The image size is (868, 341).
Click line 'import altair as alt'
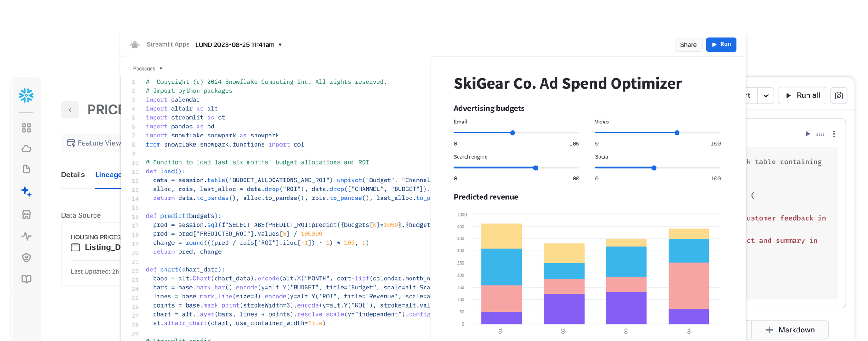coord(182,109)
